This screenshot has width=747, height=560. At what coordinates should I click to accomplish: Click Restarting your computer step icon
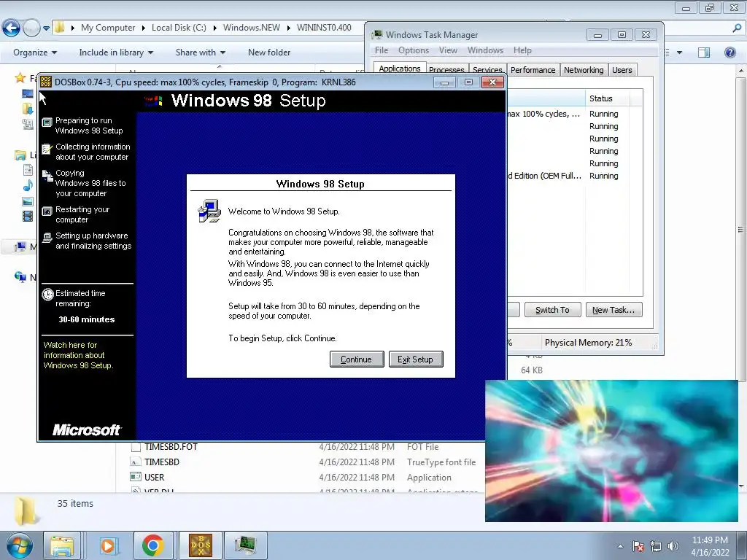(x=47, y=212)
